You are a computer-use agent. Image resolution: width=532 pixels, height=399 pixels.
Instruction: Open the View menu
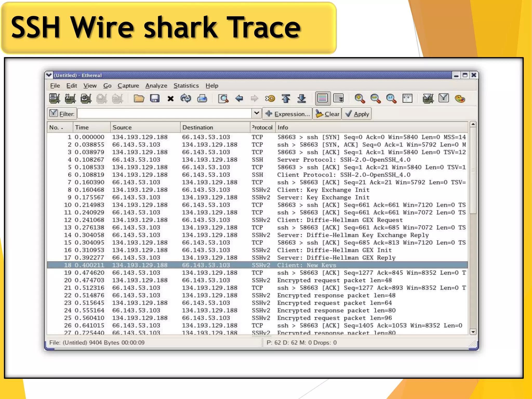coord(90,86)
